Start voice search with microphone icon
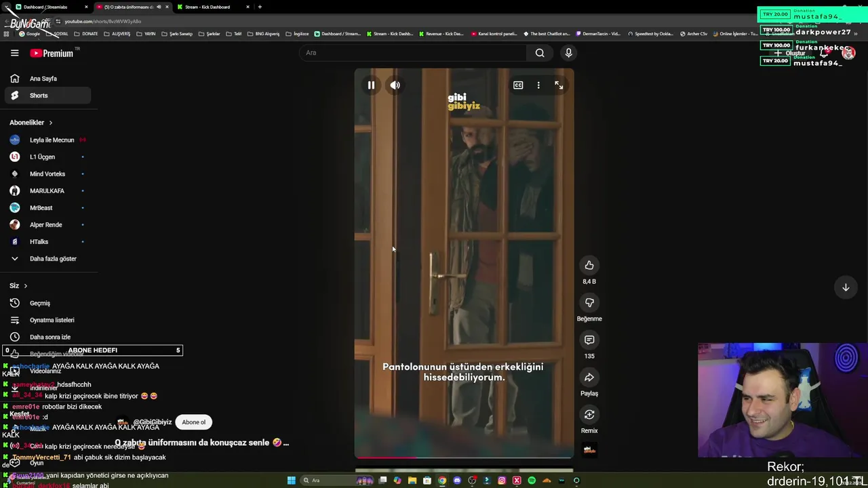 pos(568,53)
